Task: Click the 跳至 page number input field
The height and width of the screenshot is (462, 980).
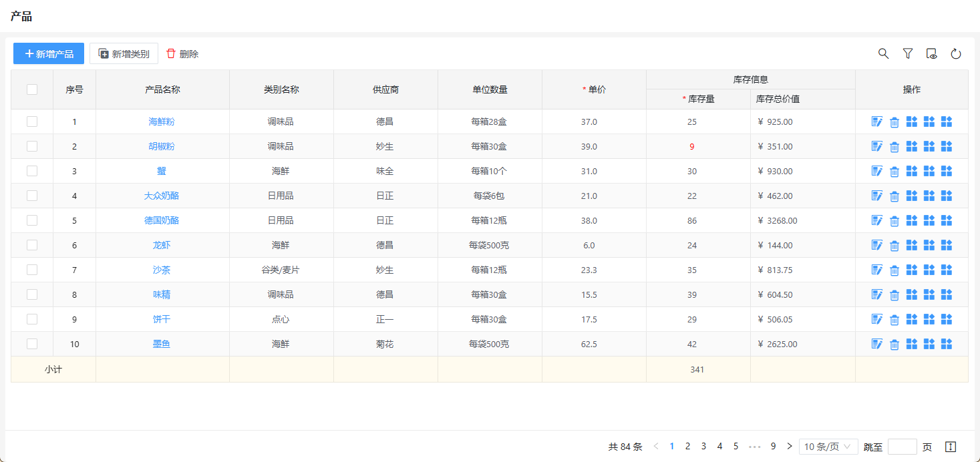Action: click(x=902, y=447)
